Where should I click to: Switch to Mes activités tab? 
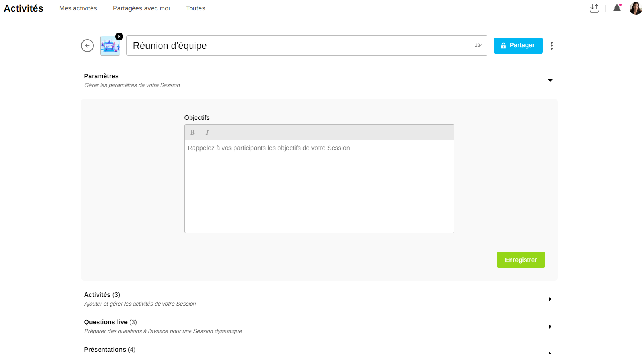pyautogui.click(x=78, y=8)
